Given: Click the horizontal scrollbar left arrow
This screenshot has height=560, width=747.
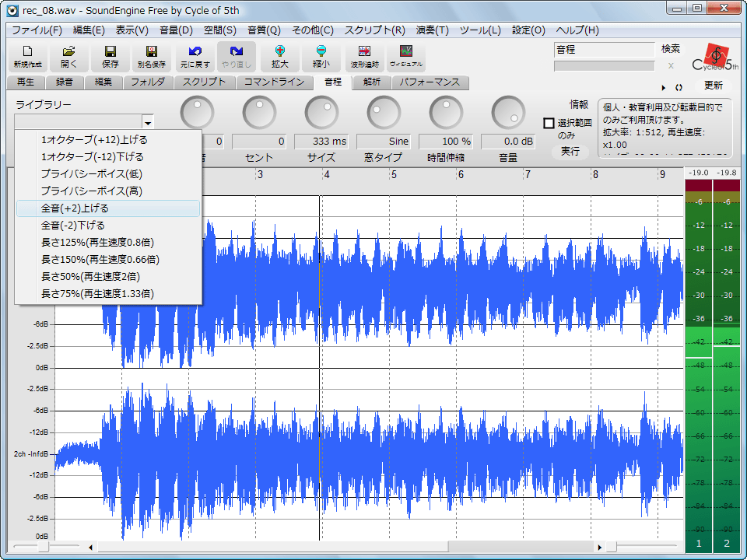Looking at the screenshot, I should pos(90,547).
